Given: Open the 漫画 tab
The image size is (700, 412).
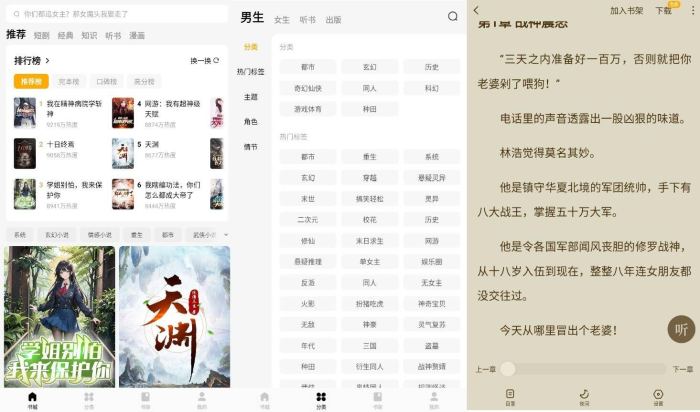Looking at the screenshot, I should tap(137, 35).
